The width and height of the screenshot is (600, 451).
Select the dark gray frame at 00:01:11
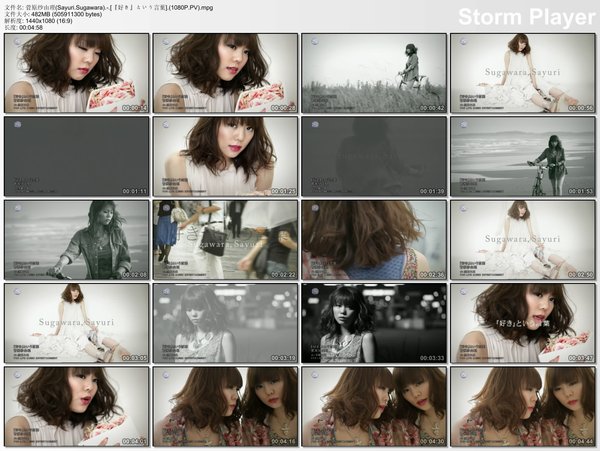[76, 156]
